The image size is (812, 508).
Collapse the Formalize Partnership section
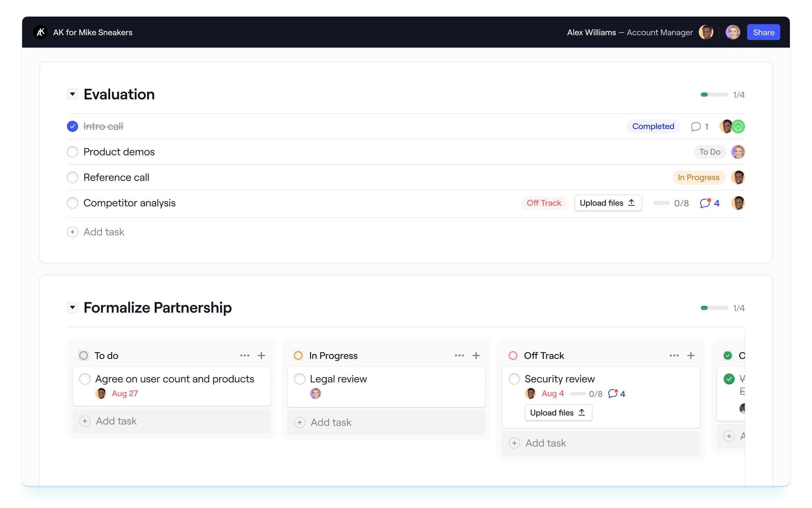click(72, 307)
